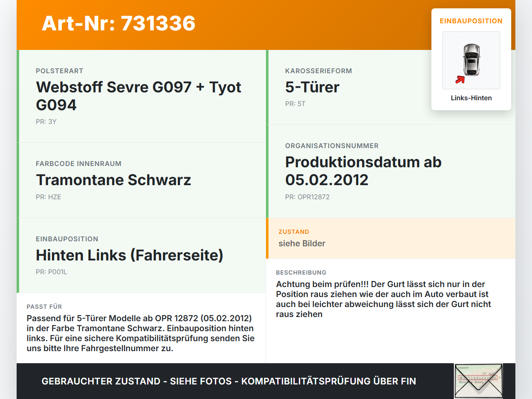Screen dimensions: 532x399
Task: Click the Links-Hinten caption label
Action: click(471, 98)
